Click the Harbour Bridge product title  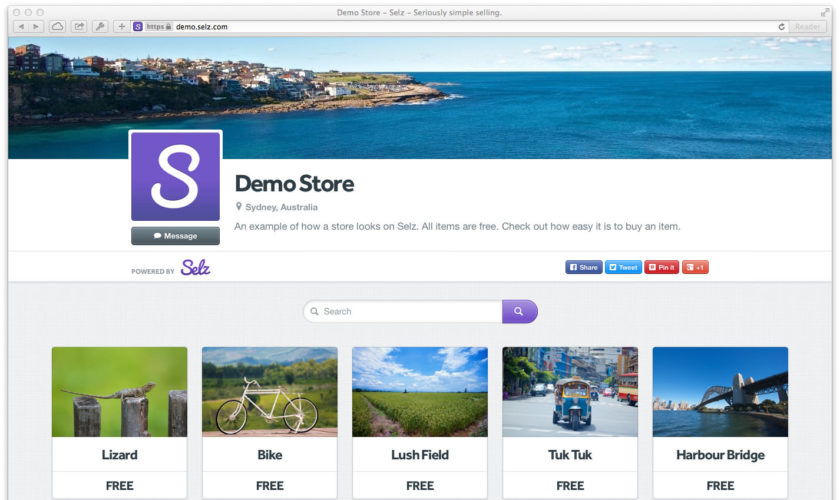pos(721,455)
